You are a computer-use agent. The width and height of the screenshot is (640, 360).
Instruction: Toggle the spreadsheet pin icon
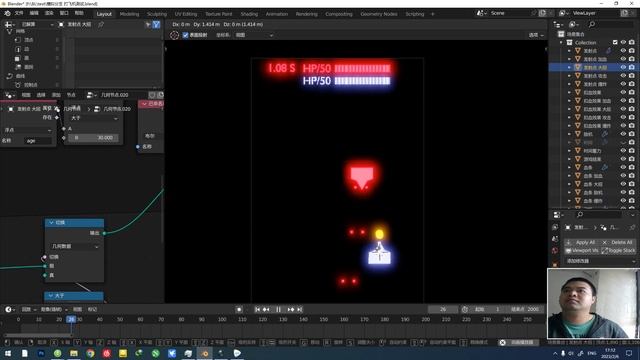coord(101,24)
